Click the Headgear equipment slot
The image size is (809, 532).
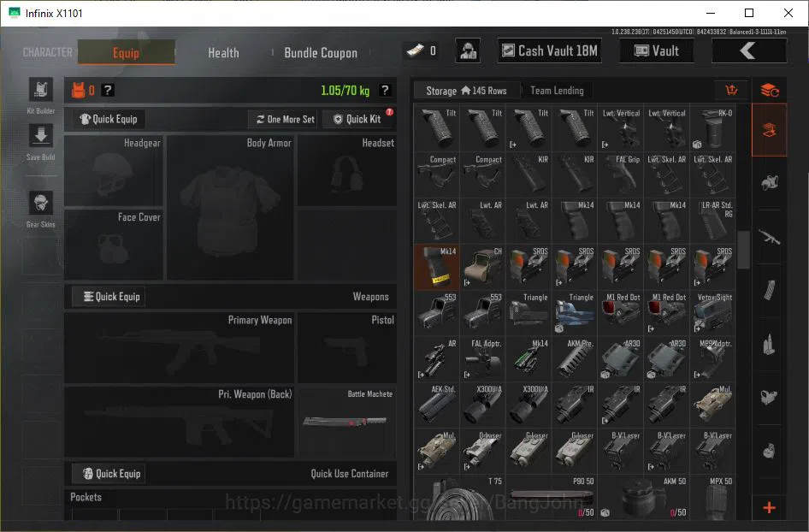click(x=114, y=171)
